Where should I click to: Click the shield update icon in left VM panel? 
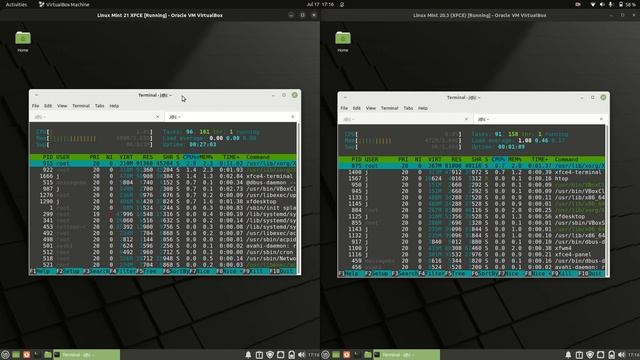[x=270, y=355]
